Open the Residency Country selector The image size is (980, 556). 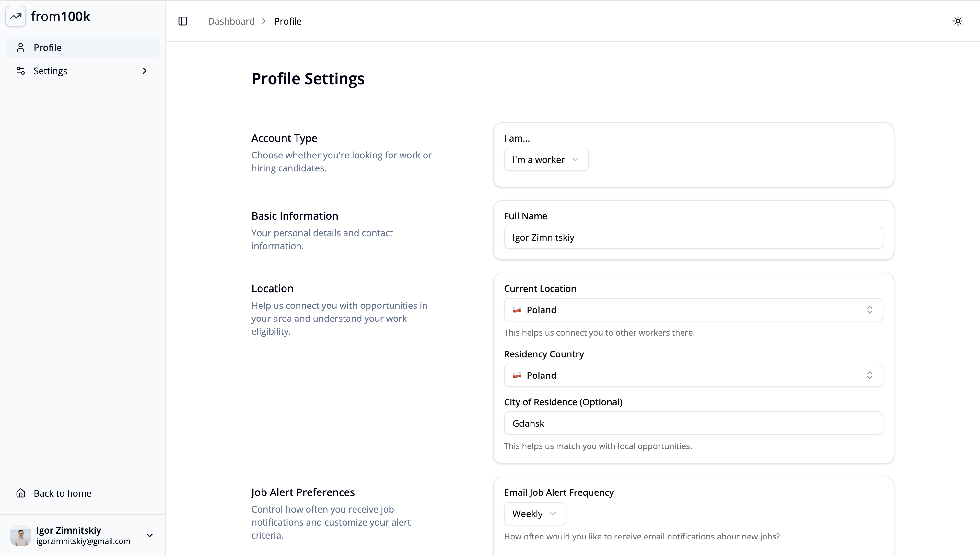tap(693, 376)
